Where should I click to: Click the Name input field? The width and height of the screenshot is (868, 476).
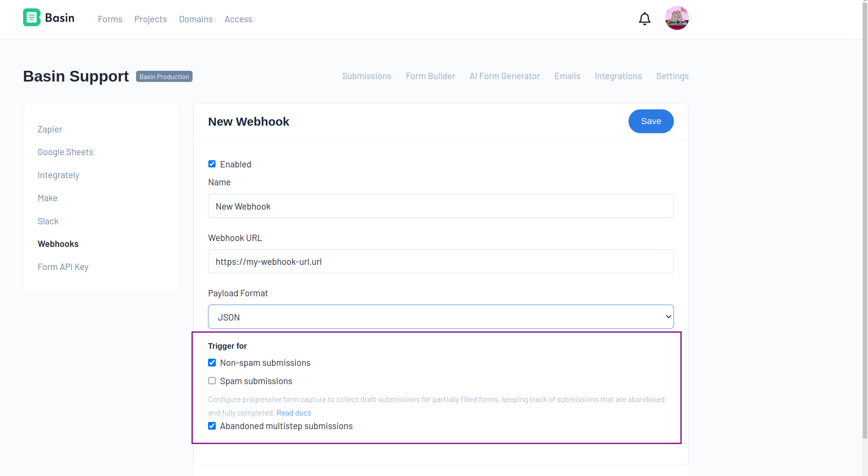[x=441, y=206]
